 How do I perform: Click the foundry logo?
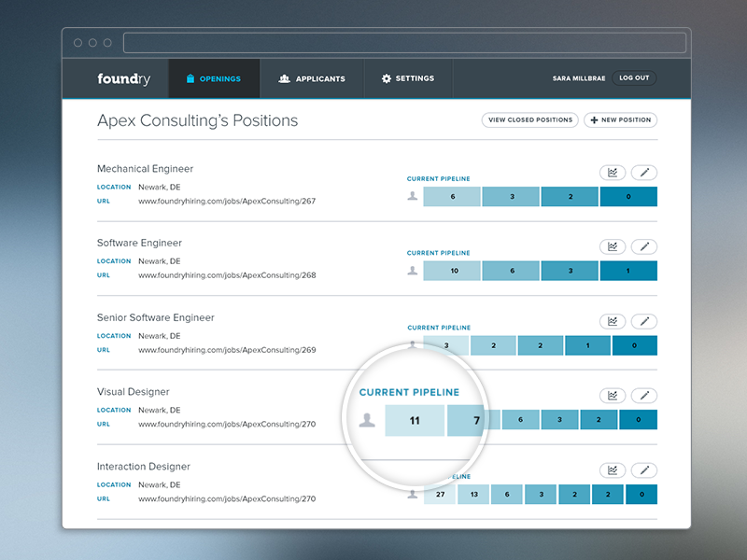click(x=124, y=78)
